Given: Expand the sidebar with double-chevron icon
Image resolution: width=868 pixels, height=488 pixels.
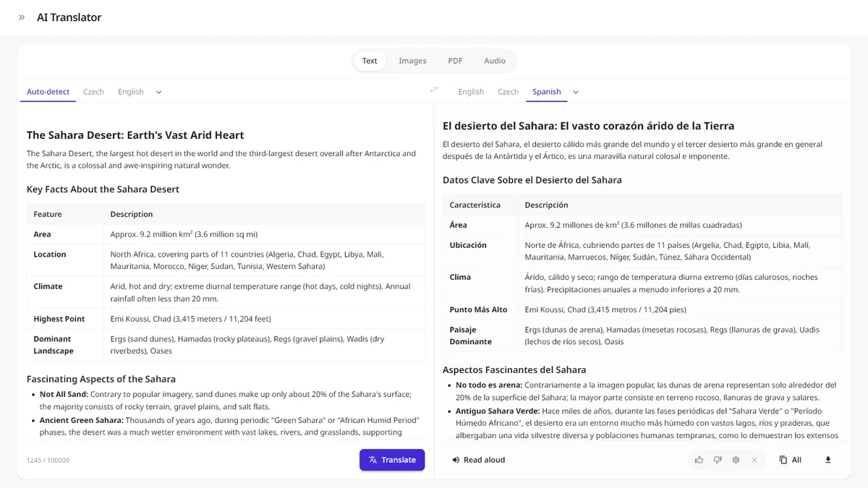Looking at the screenshot, I should coord(22,17).
